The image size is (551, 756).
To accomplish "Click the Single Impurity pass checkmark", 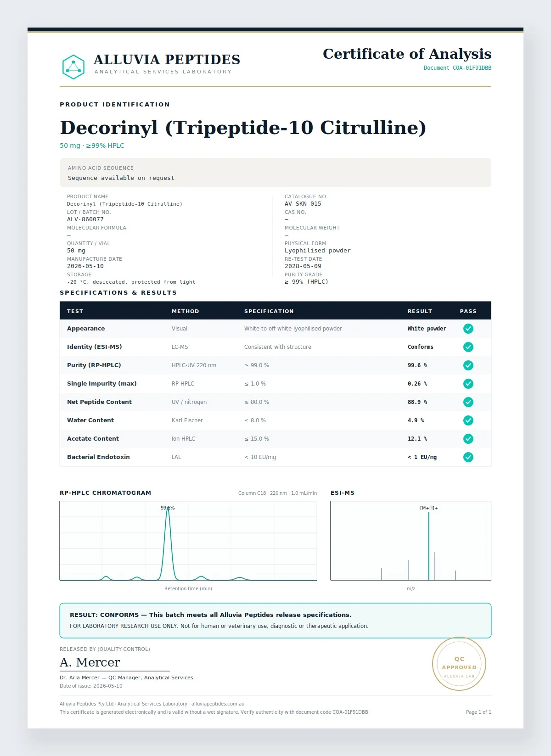I will click(468, 384).
